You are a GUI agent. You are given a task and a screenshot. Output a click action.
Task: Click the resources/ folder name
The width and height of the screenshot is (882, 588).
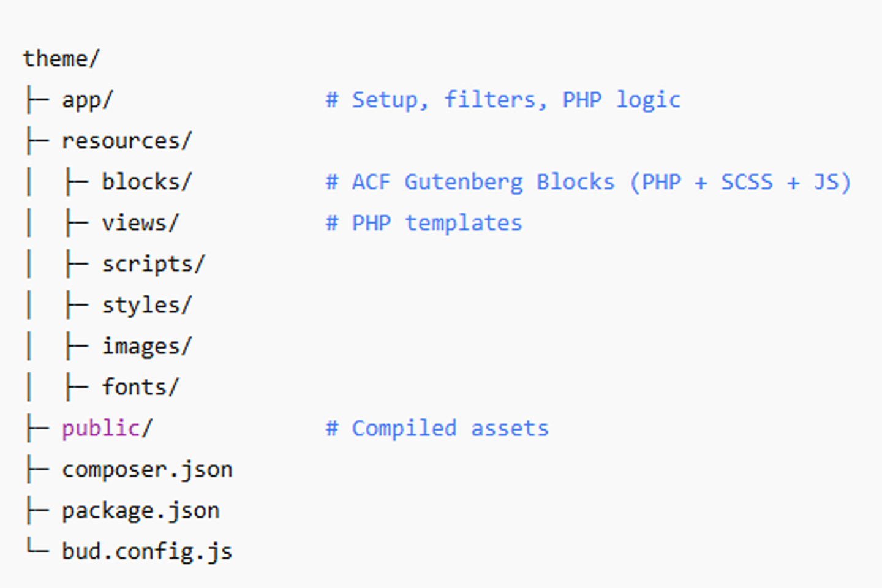(x=127, y=141)
